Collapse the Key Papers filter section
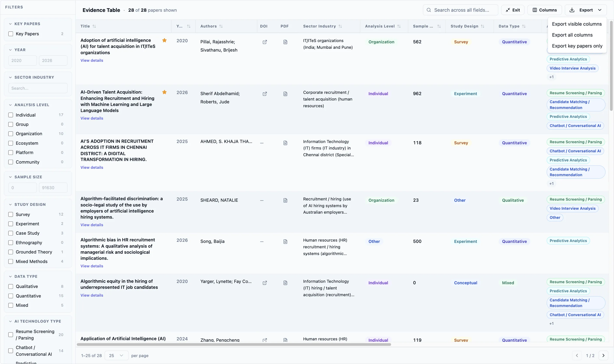Screen dimensions: 614x364 (10, 24)
